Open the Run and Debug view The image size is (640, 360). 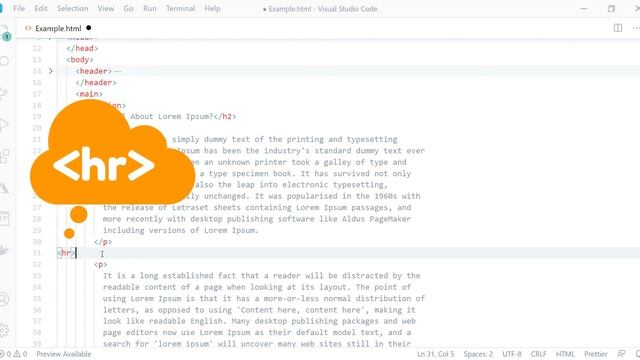click(x=3, y=124)
